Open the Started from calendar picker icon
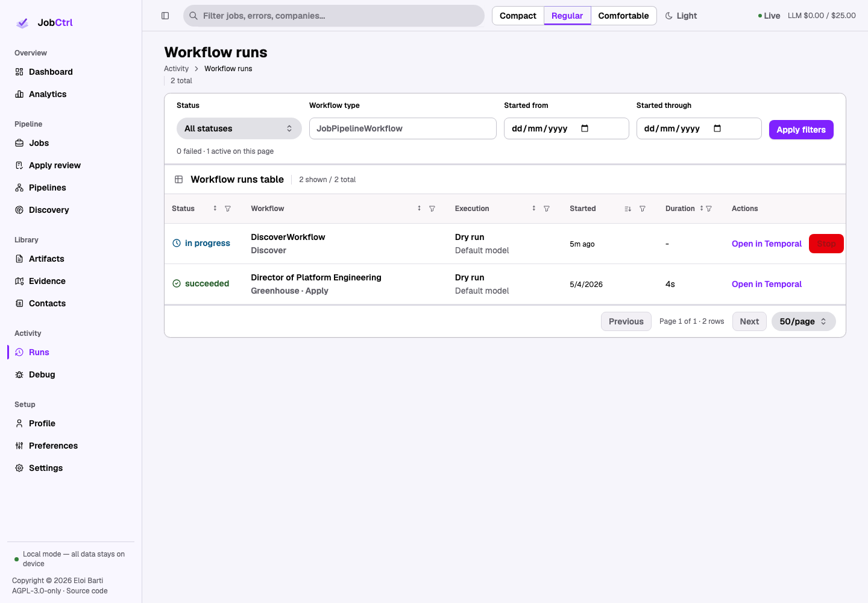The image size is (868, 603). coord(585,128)
